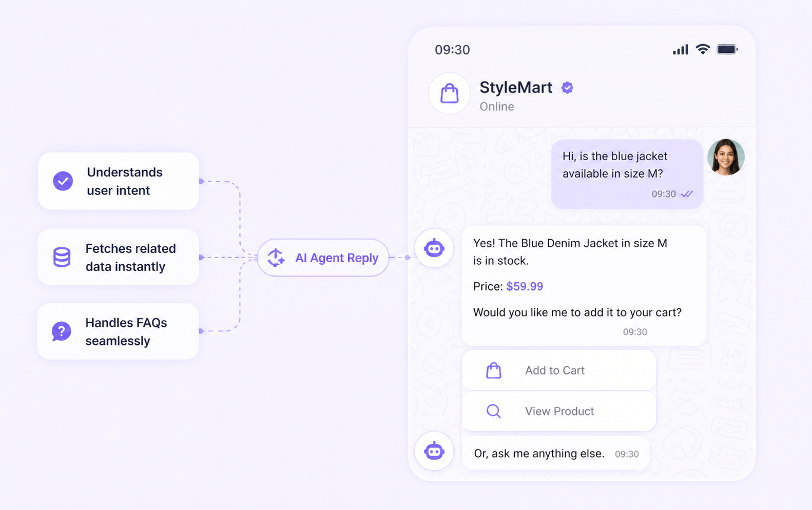The height and width of the screenshot is (510, 812).
Task: Click the sparkle icon in AI Agent Reply
Action: (276, 258)
